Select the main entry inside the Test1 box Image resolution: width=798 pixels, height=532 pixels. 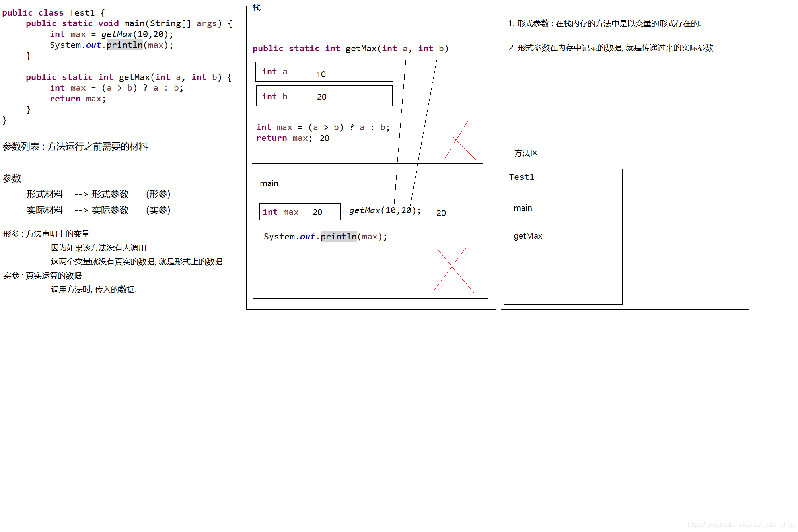(x=522, y=208)
